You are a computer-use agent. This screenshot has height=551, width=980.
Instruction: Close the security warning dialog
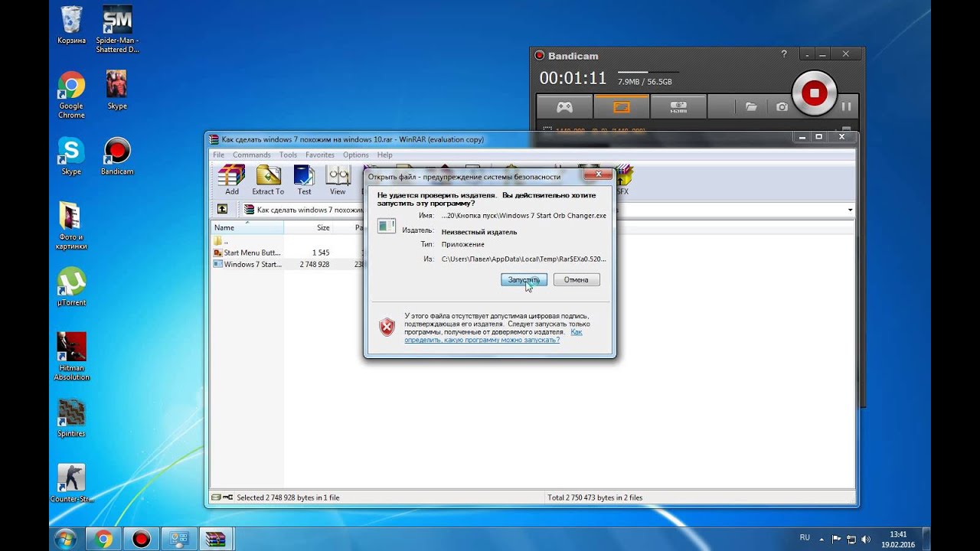coord(597,175)
